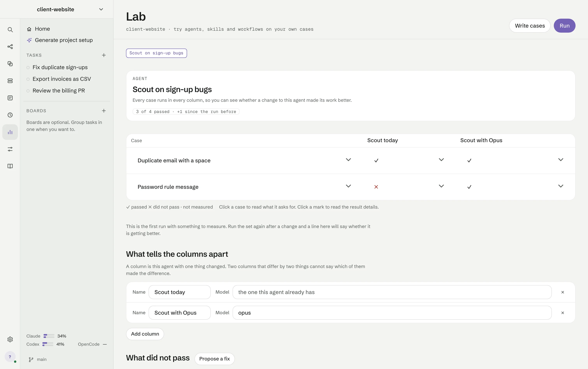Open the note card sidebar icon
588x369 pixels.
10,98
